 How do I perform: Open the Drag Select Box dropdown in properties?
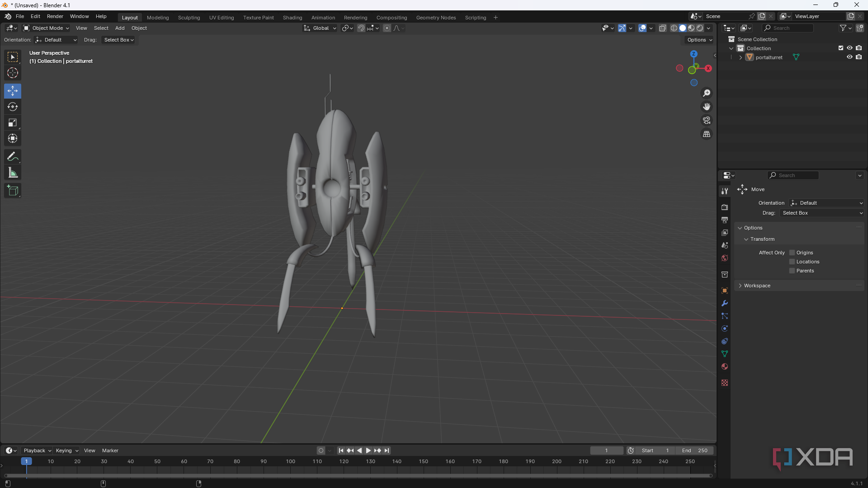coord(822,213)
